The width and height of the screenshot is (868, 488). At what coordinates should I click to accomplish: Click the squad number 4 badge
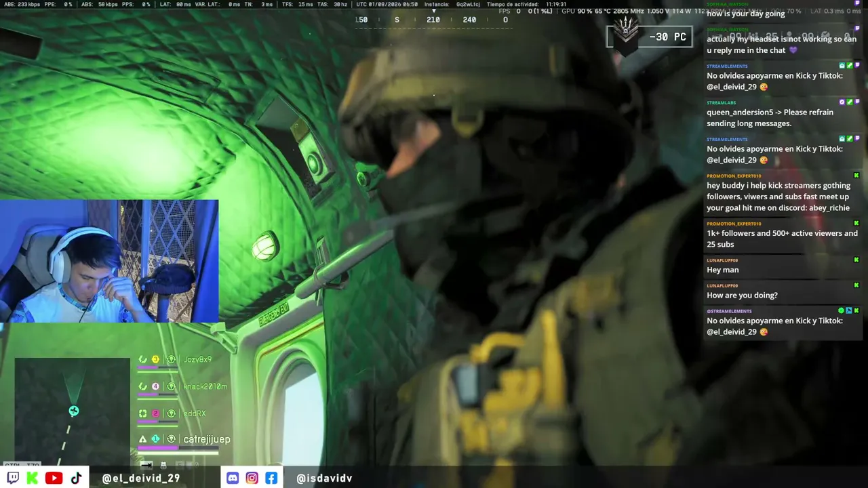point(155,386)
